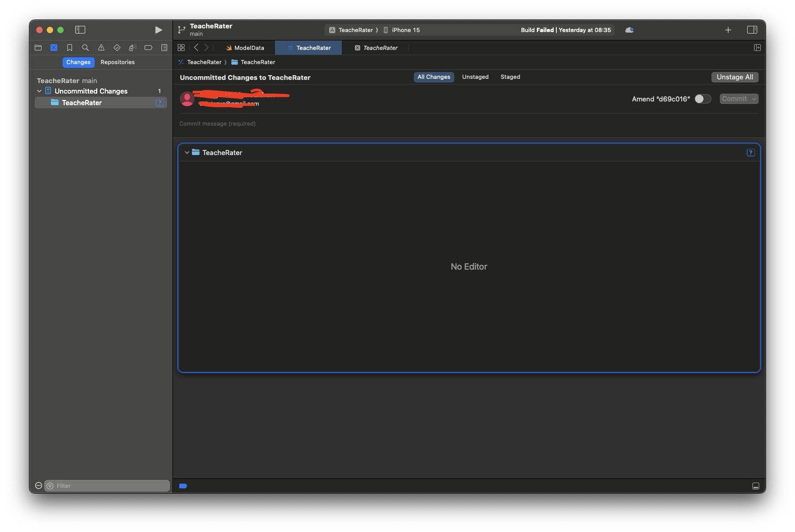795x532 pixels.
Task: Run the project with the play button
Action: click(x=158, y=30)
